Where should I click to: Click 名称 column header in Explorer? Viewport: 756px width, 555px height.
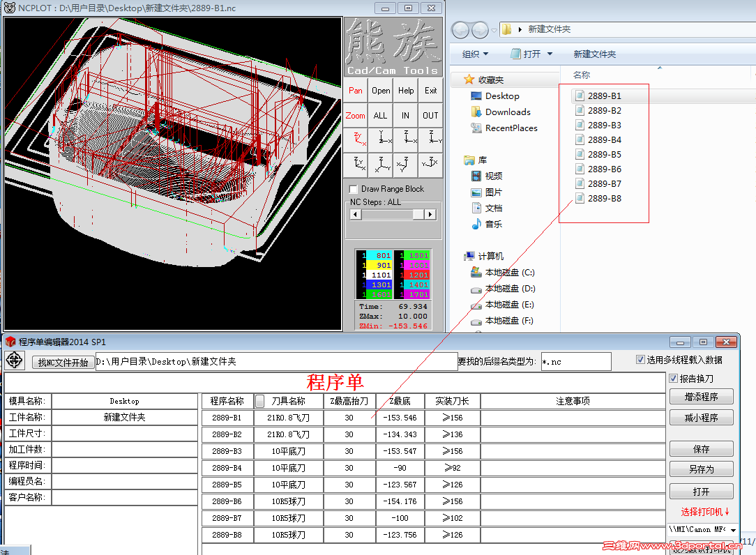point(582,75)
